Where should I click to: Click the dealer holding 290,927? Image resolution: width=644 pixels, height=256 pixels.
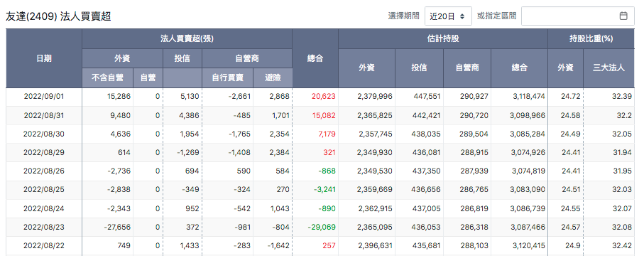[x=475, y=97]
